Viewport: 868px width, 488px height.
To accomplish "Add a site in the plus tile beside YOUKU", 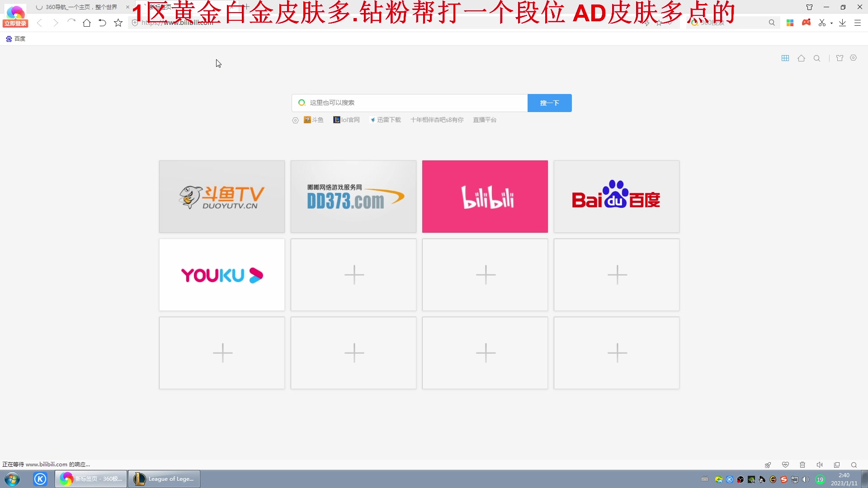I will click(x=354, y=275).
